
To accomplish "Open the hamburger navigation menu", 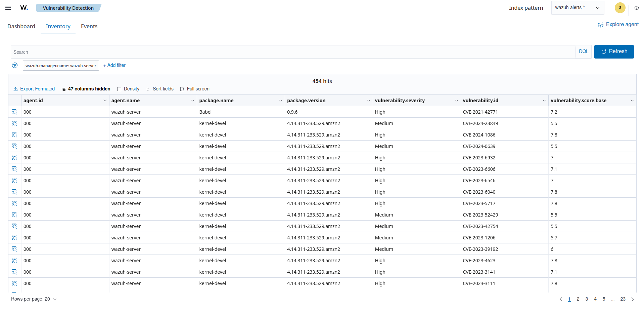I will (8, 8).
